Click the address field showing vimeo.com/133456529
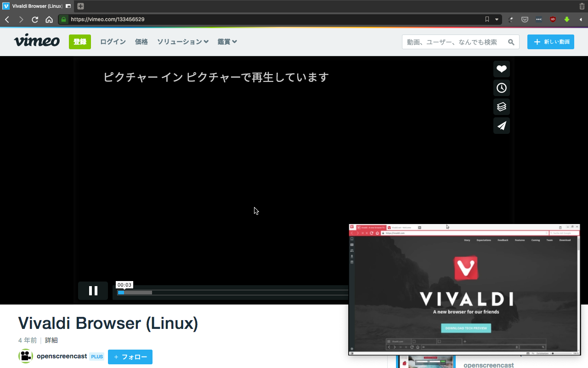 [x=276, y=19]
